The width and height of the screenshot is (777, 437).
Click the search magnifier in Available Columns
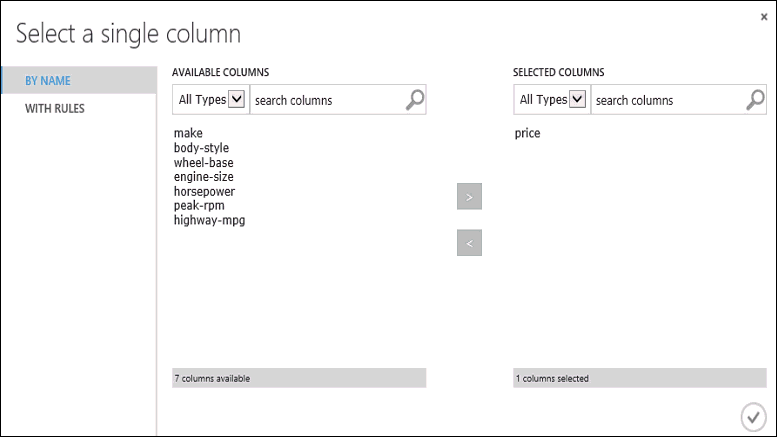(x=415, y=99)
